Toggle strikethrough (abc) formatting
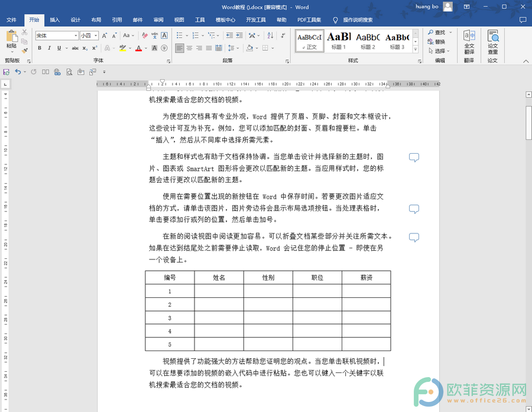The height and width of the screenshot is (412, 532). (75, 48)
